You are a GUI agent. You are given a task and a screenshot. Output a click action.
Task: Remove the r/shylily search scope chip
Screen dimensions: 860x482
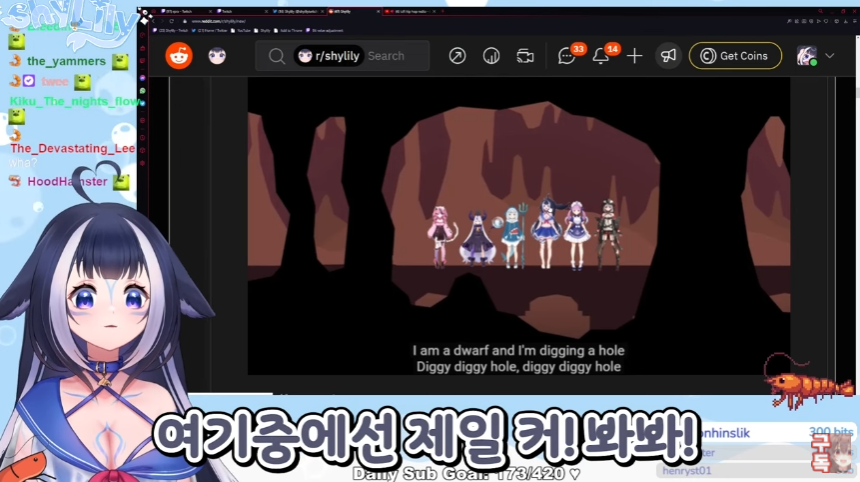coord(329,56)
